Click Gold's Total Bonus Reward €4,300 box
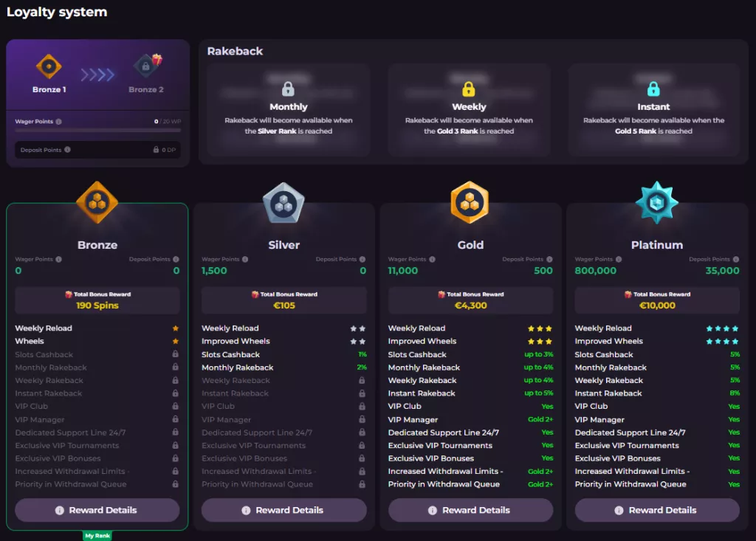The image size is (756, 541). pos(470,300)
